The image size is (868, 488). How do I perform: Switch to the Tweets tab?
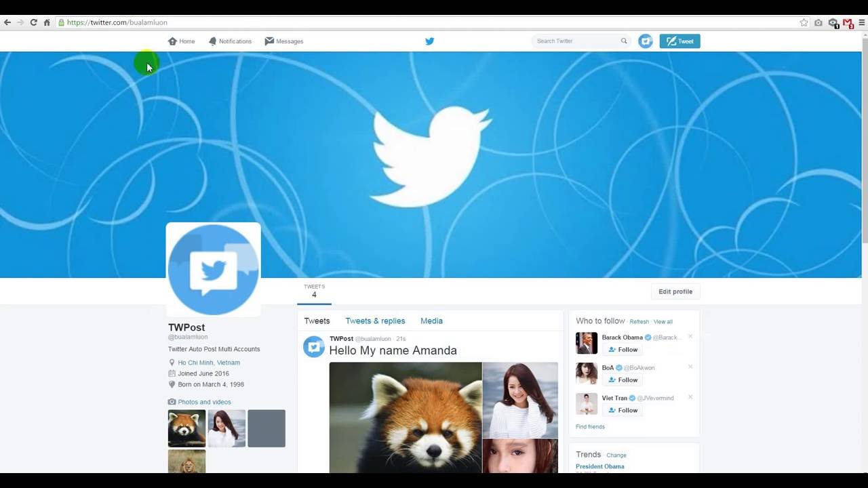click(x=317, y=321)
